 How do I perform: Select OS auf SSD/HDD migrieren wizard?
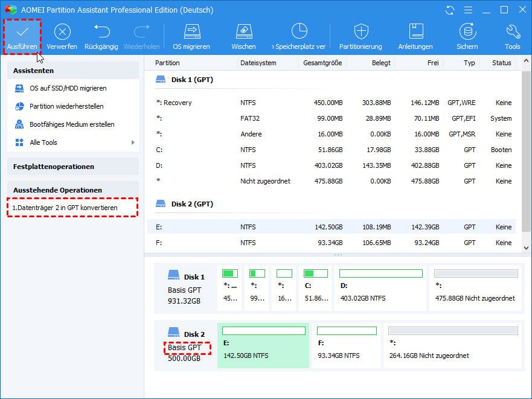pyautogui.click(x=68, y=88)
